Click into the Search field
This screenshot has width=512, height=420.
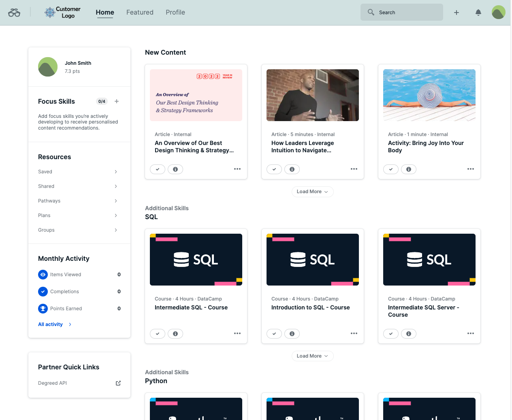[x=402, y=12]
